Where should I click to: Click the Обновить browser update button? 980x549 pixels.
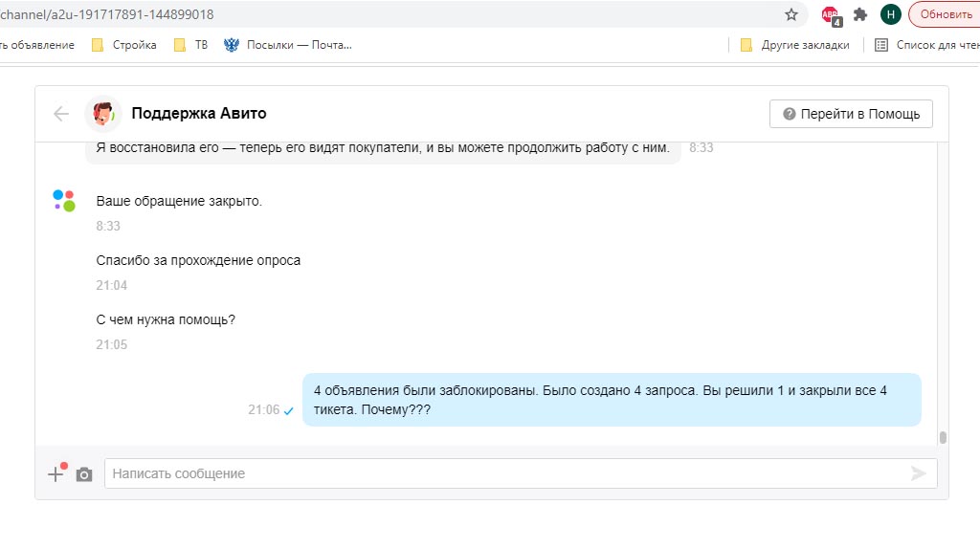pos(946,14)
